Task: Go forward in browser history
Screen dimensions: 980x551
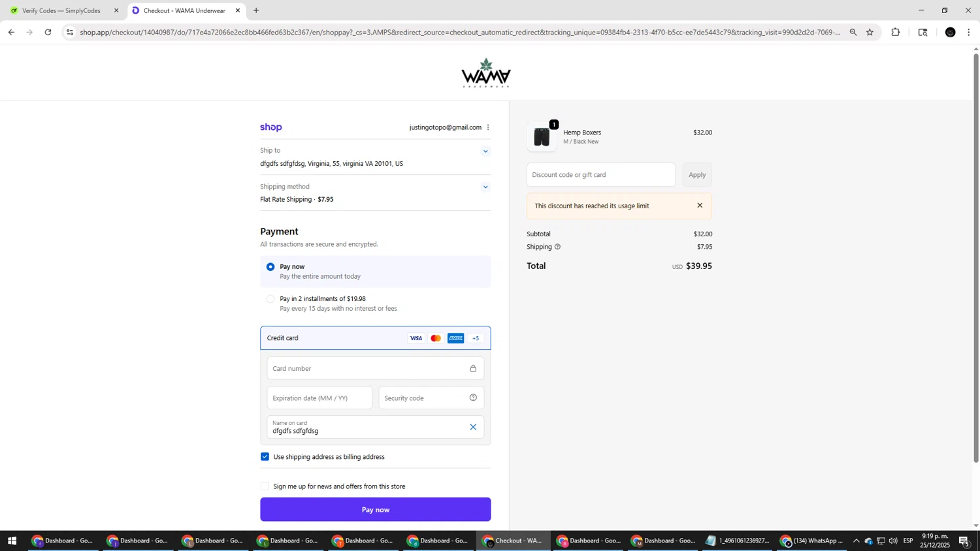Action: coord(29,32)
